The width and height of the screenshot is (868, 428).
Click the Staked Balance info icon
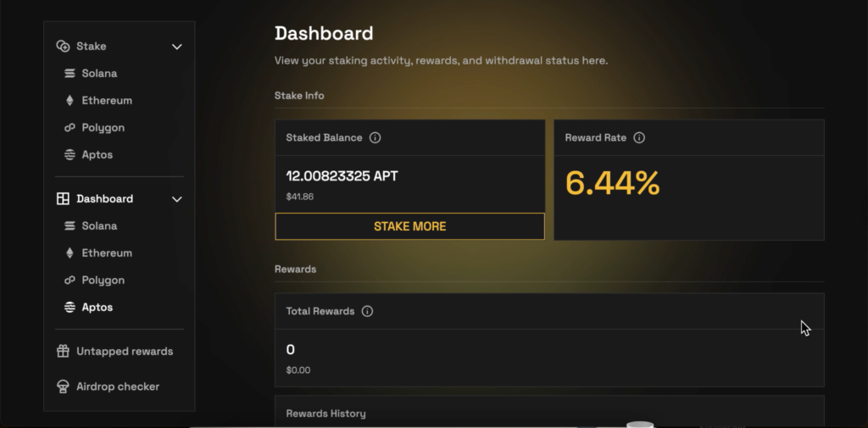[376, 137]
